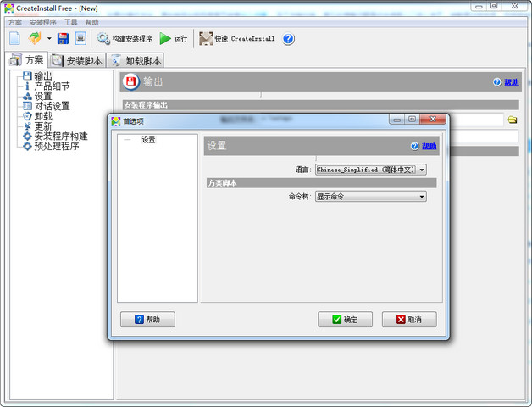The height and width of the screenshot is (407, 532).
Task: Switch to the 安装脚本 tab
Action: pyautogui.click(x=77, y=61)
